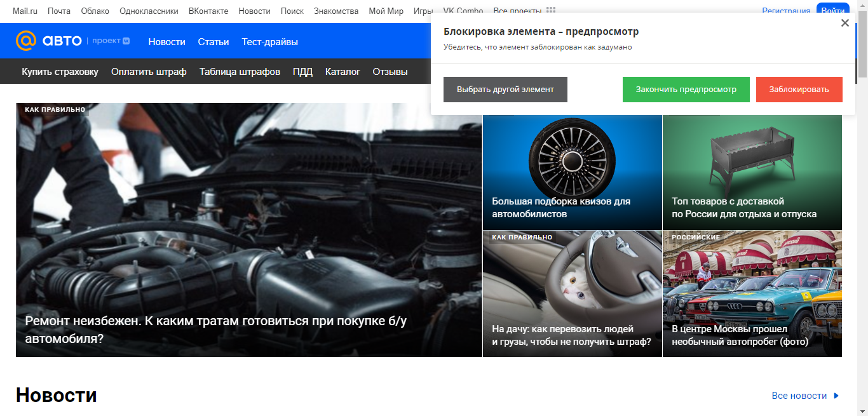Select «ПДД» in the dark navigation bar
868x416 pixels.
301,72
